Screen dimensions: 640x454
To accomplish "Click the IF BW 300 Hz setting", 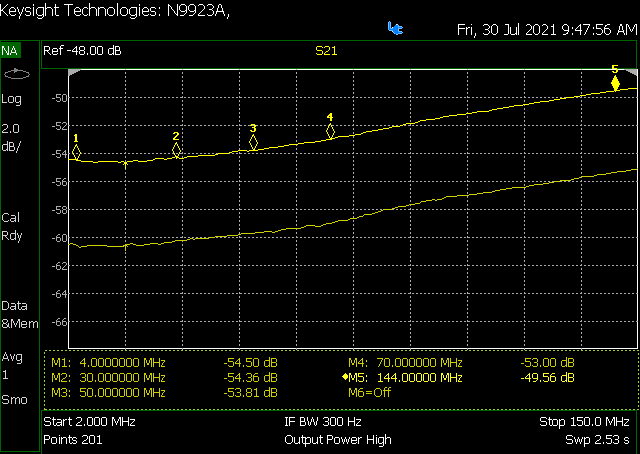I will coord(323,422).
